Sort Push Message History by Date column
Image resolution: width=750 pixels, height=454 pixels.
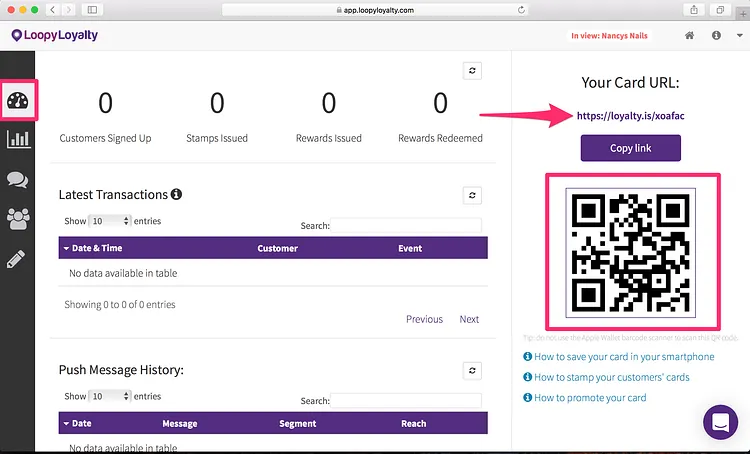click(x=77, y=423)
